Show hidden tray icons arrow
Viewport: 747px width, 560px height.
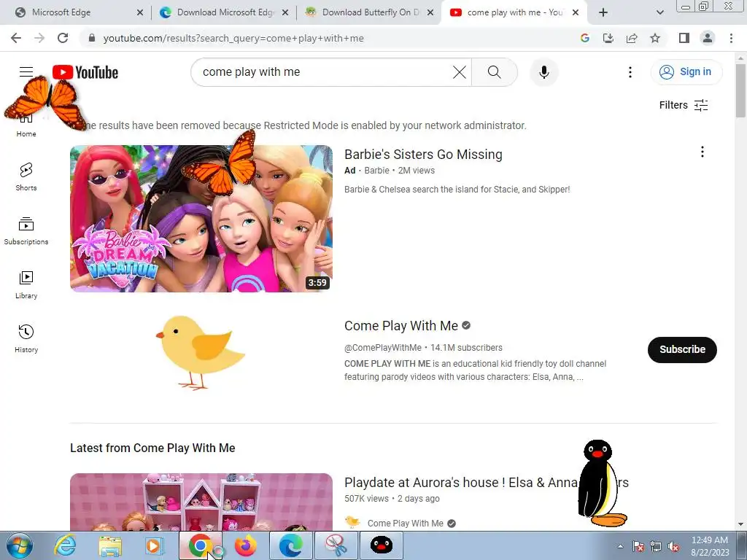pyautogui.click(x=620, y=546)
